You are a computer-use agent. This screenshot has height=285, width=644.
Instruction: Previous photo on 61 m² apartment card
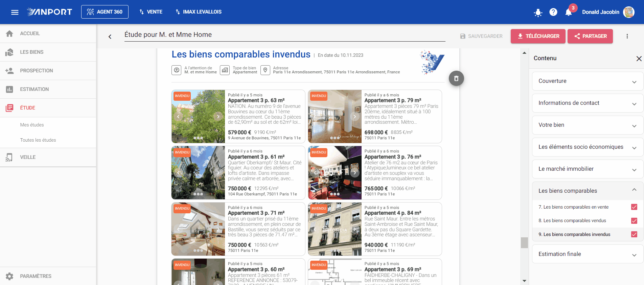(x=179, y=173)
